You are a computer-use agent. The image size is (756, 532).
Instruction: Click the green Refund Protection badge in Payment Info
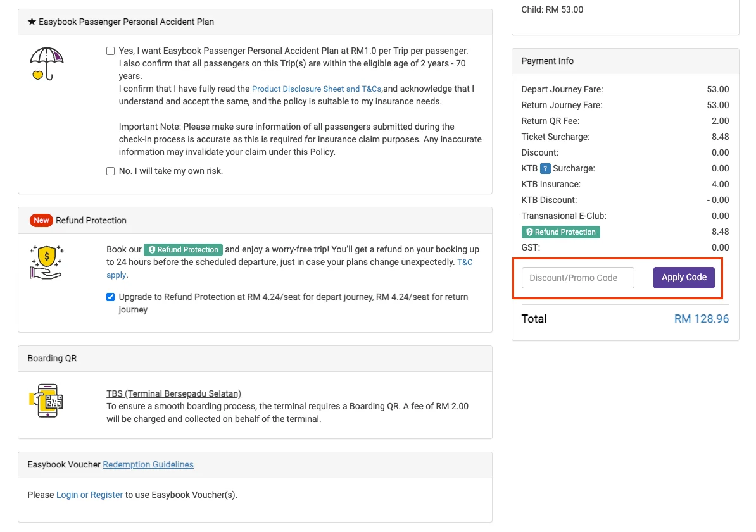tap(561, 232)
